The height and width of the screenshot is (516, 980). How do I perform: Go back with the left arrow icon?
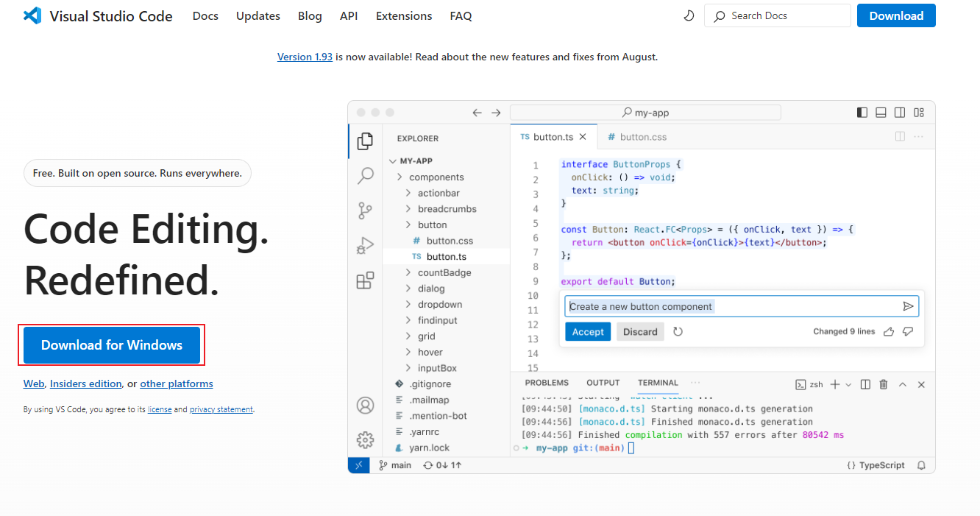pyautogui.click(x=477, y=113)
